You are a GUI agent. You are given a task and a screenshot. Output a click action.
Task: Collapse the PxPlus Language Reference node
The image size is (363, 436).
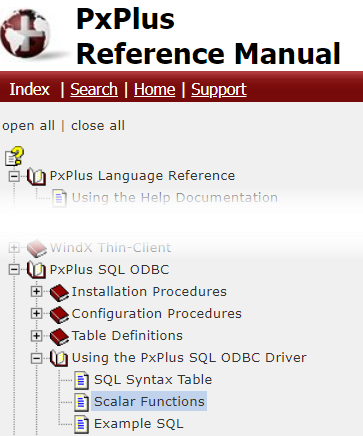pos(14,176)
